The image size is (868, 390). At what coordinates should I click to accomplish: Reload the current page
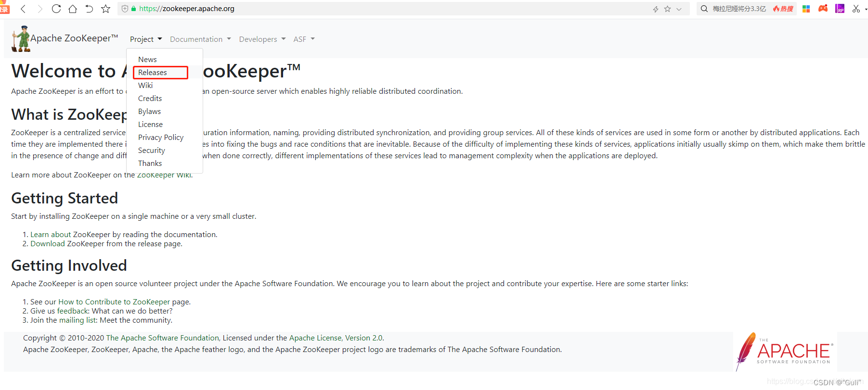(56, 8)
